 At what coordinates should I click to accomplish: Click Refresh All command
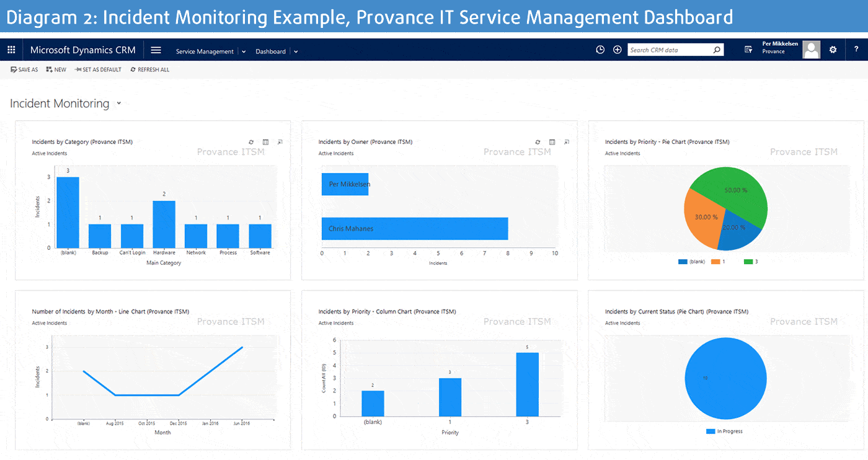(x=150, y=70)
